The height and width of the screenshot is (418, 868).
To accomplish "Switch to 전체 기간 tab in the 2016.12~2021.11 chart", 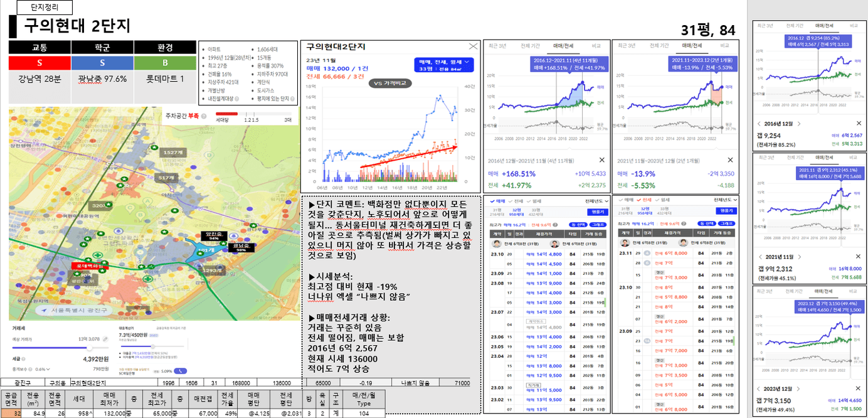I will click(x=531, y=46).
